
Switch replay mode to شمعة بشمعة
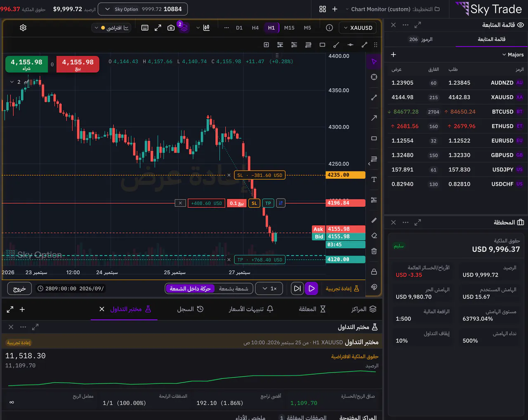[x=233, y=289]
